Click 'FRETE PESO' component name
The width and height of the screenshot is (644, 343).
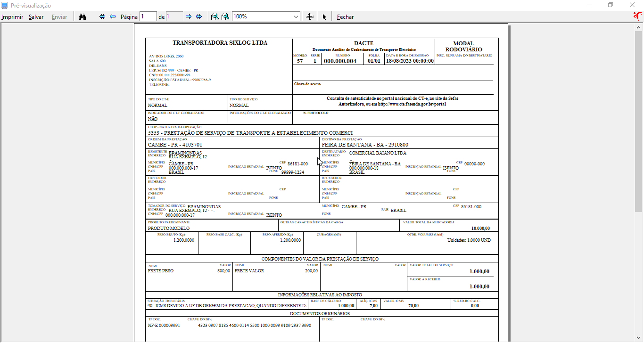161,271
